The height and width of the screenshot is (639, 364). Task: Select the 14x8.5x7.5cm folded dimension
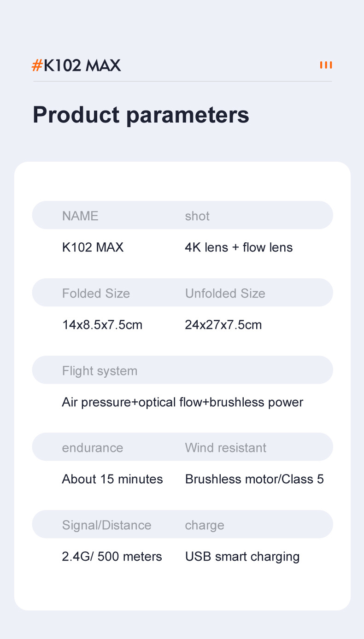(x=102, y=325)
